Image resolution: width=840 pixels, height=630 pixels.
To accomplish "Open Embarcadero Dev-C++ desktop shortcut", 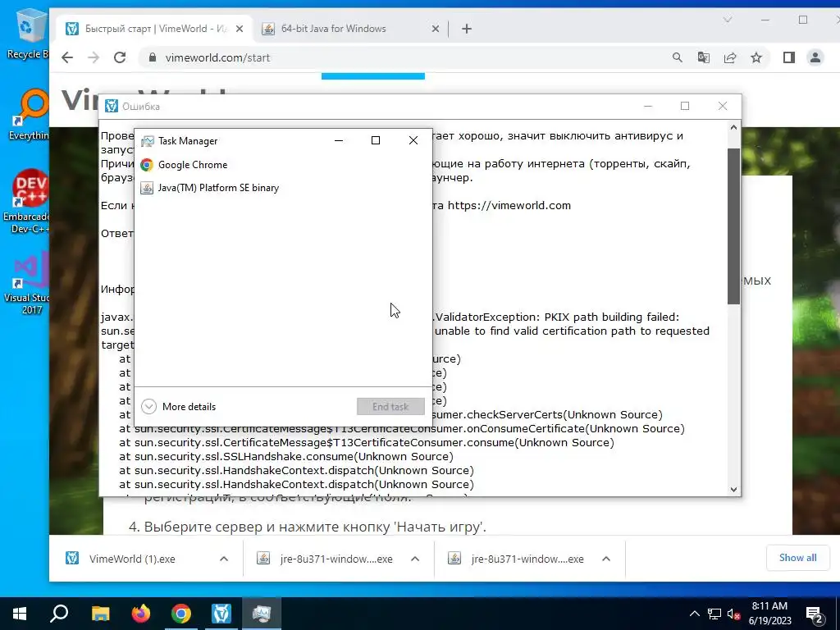I will (x=27, y=202).
